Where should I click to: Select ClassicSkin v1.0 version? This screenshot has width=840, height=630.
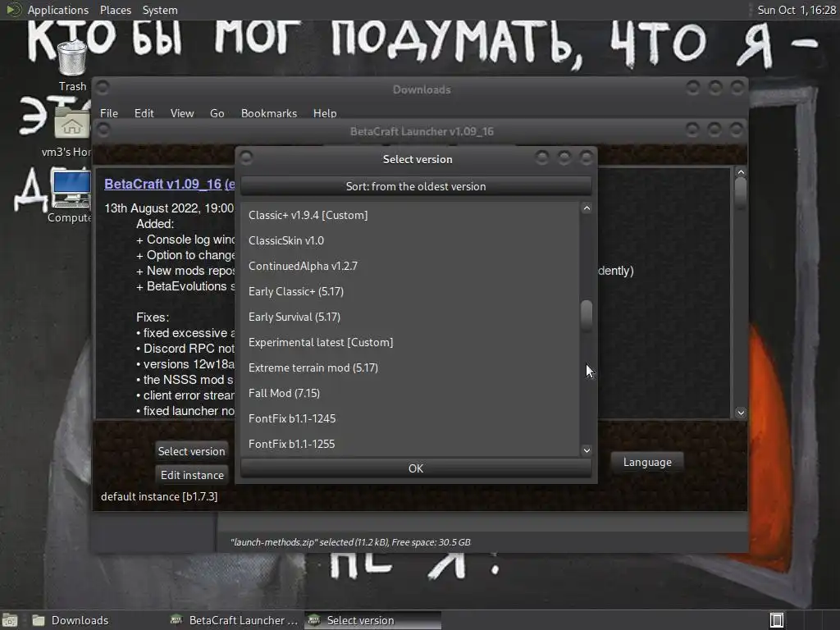click(x=410, y=240)
